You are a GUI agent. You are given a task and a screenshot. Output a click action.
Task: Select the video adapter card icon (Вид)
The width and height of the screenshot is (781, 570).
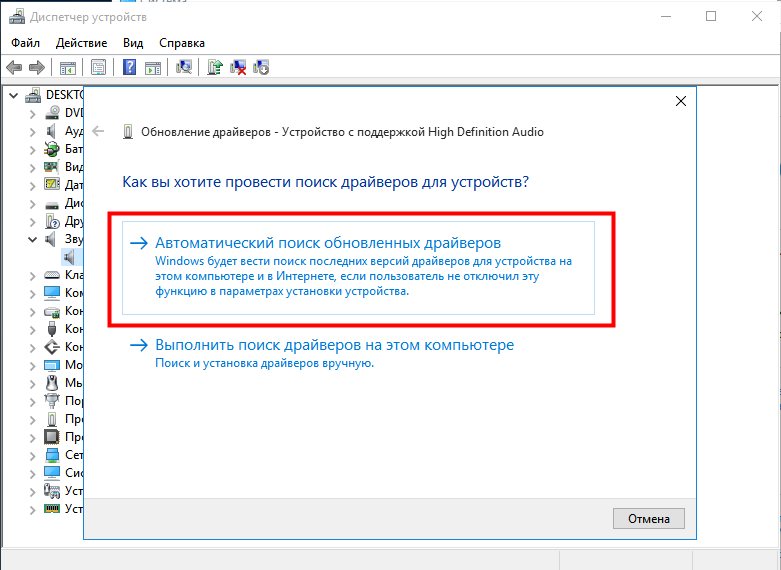click(x=52, y=166)
